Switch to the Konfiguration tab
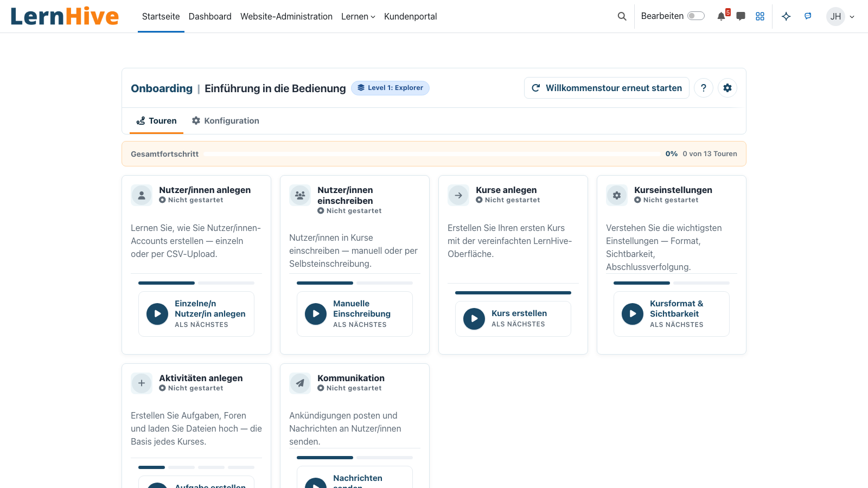The width and height of the screenshot is (868, 488). coord(225,121)
